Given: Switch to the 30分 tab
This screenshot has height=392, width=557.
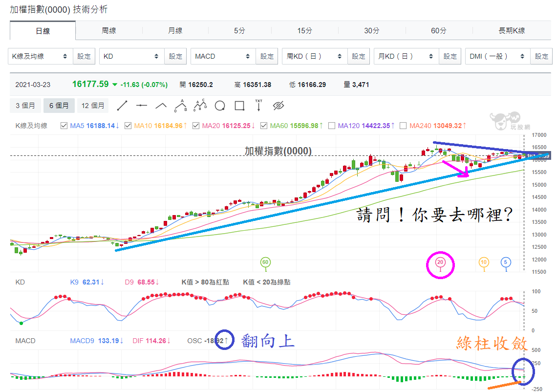Looking at the screenshot, I should pos(371,31).
